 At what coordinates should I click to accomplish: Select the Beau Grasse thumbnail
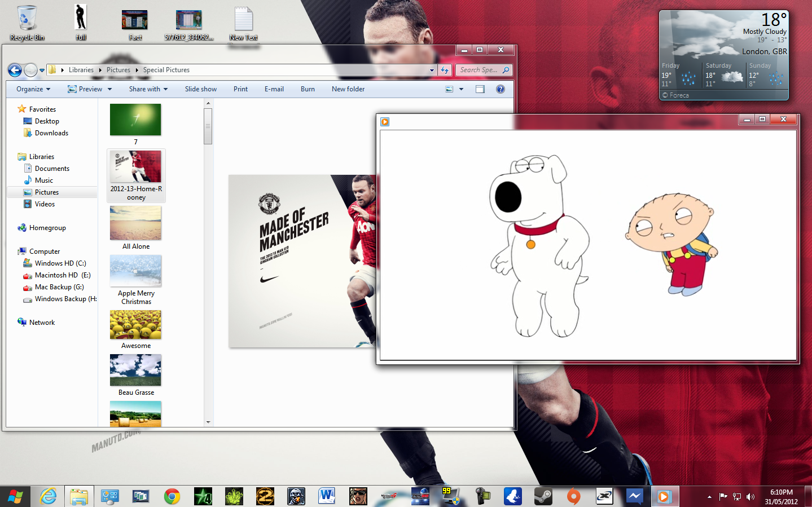pyautogui.click(x=135, y=370)
